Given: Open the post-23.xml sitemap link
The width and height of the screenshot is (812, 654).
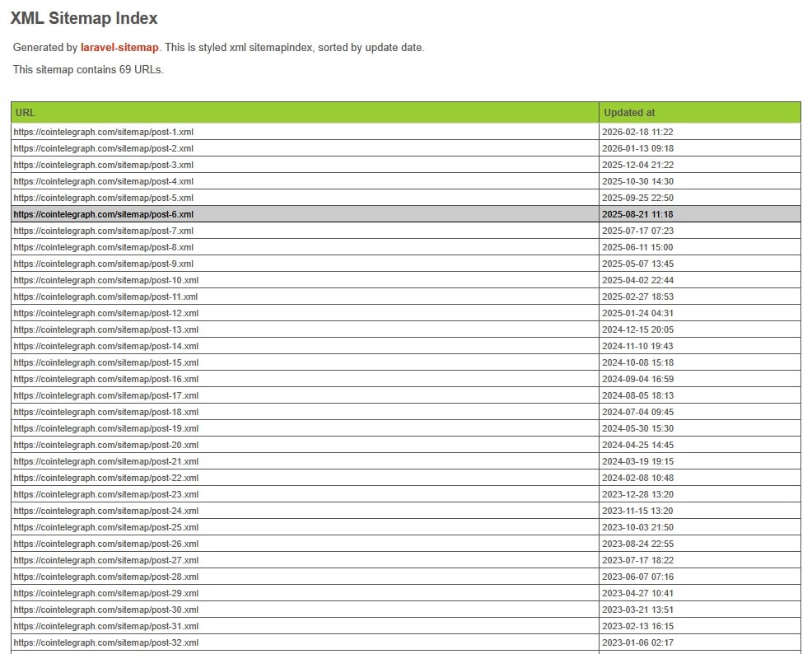Looking at the screenshot, I should pos(106,494).
